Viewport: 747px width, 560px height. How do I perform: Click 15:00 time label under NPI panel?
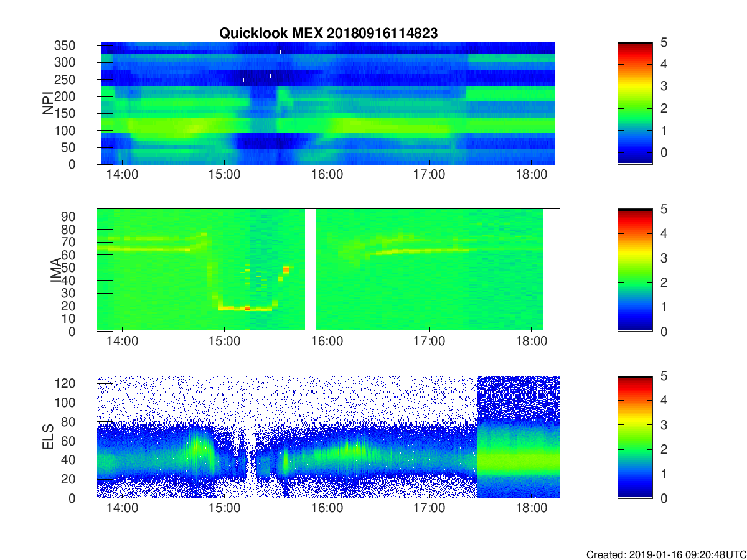click(x=224, y=175)
